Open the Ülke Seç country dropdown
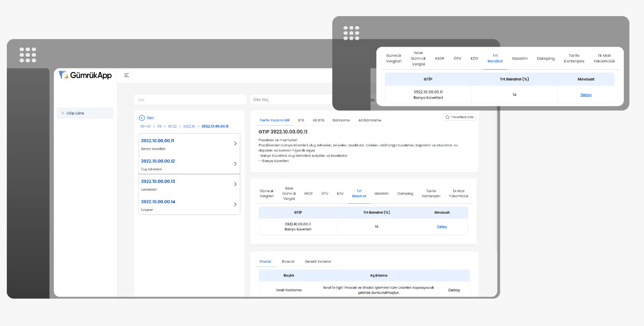Screen dimensions: 644x326 coord(290,100)
